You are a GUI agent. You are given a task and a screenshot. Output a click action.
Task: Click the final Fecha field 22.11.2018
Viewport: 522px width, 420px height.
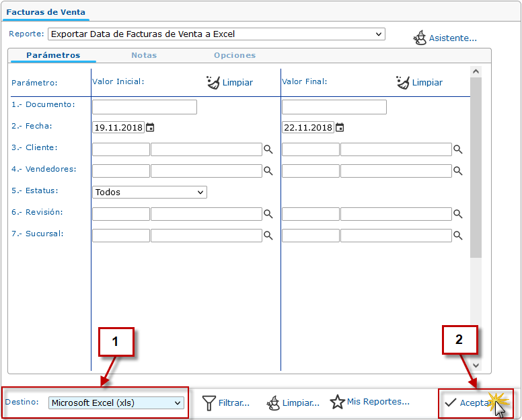click(308, 128)
